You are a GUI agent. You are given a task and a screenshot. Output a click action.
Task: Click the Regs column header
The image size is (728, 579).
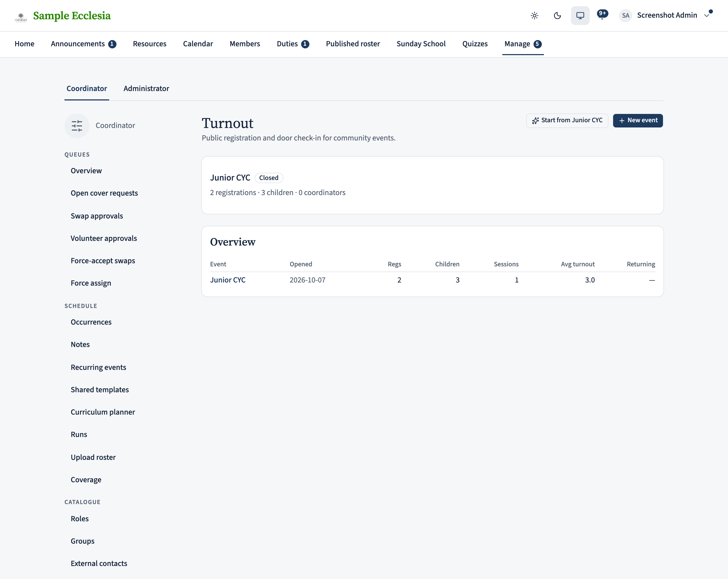click(394, 264)
